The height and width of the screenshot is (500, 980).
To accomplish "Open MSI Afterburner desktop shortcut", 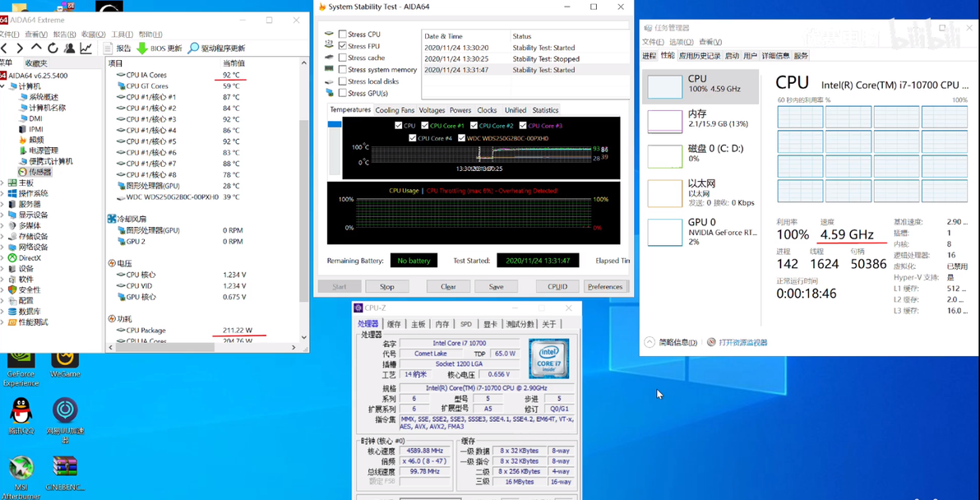I will [21, 478].
